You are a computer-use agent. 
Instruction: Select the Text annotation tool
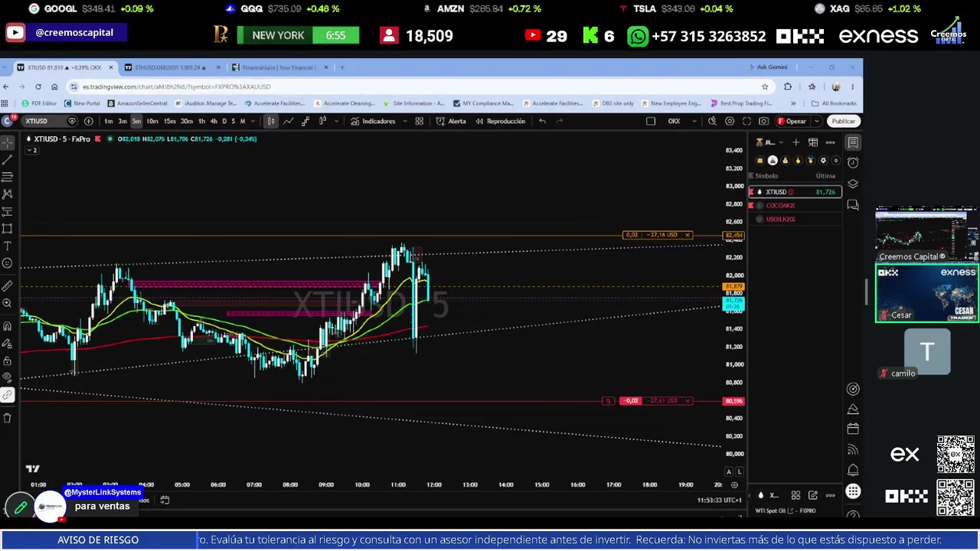(8, 246)
